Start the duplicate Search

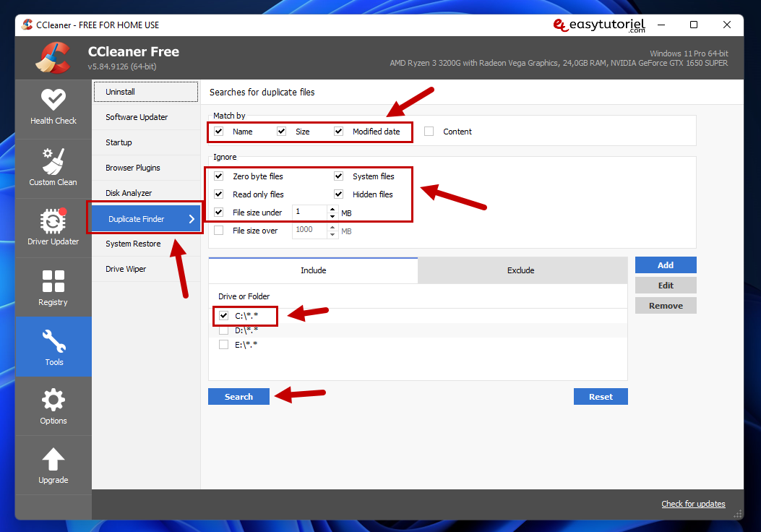coord(238,397)
